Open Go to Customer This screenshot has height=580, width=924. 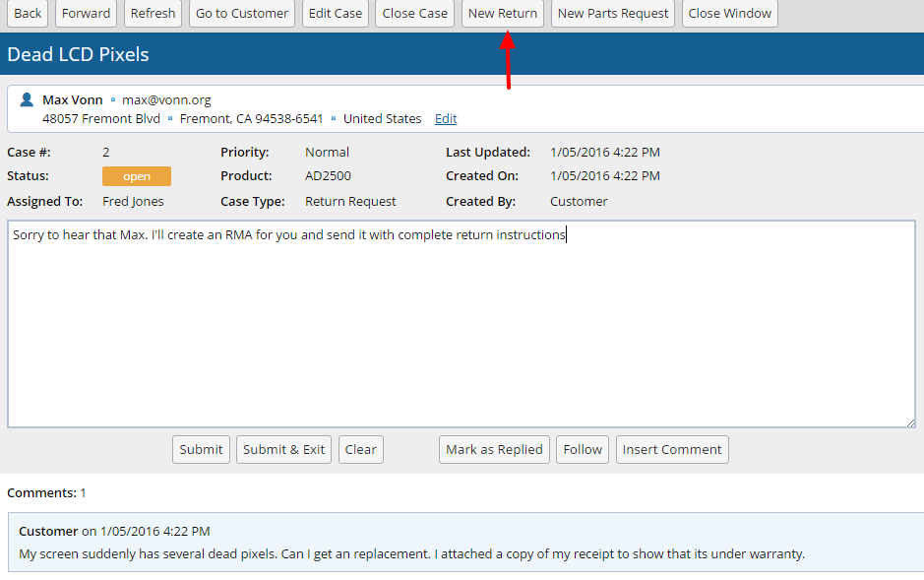(x=242, y=14)
